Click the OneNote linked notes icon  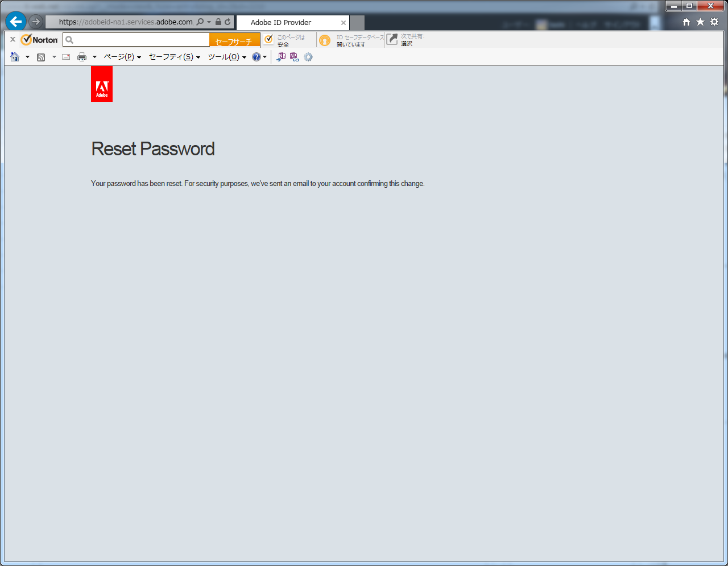(x=294, y=57)
